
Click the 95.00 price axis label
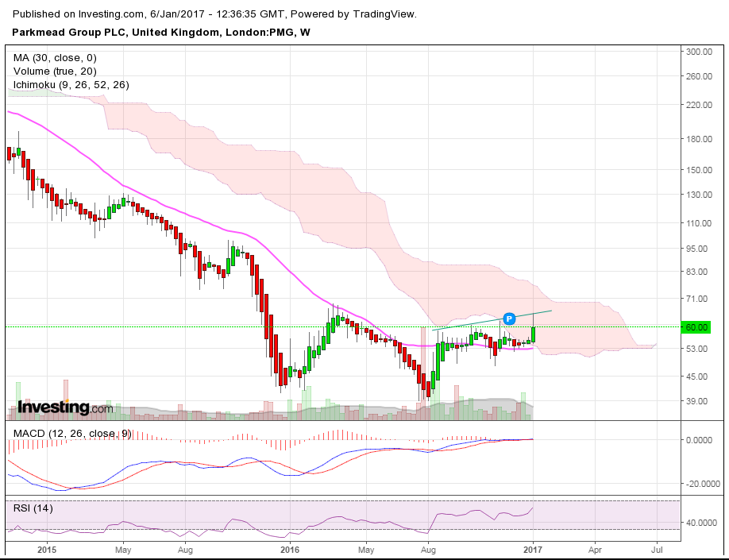[697, 249]
